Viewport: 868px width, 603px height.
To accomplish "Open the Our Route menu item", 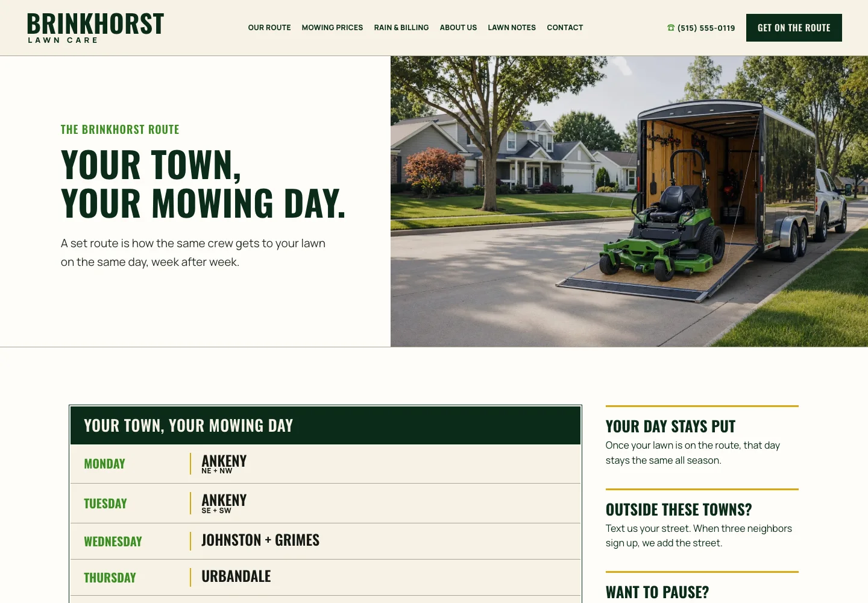I will 269,28.
